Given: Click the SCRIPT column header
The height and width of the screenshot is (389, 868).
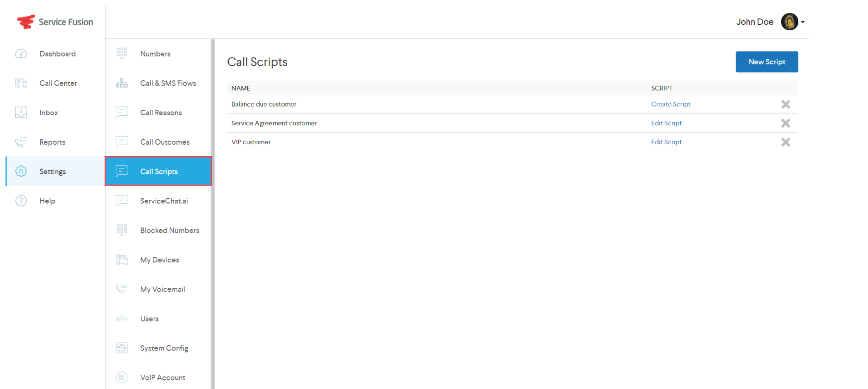Looking at the screenshot, I should pos(662,88).
